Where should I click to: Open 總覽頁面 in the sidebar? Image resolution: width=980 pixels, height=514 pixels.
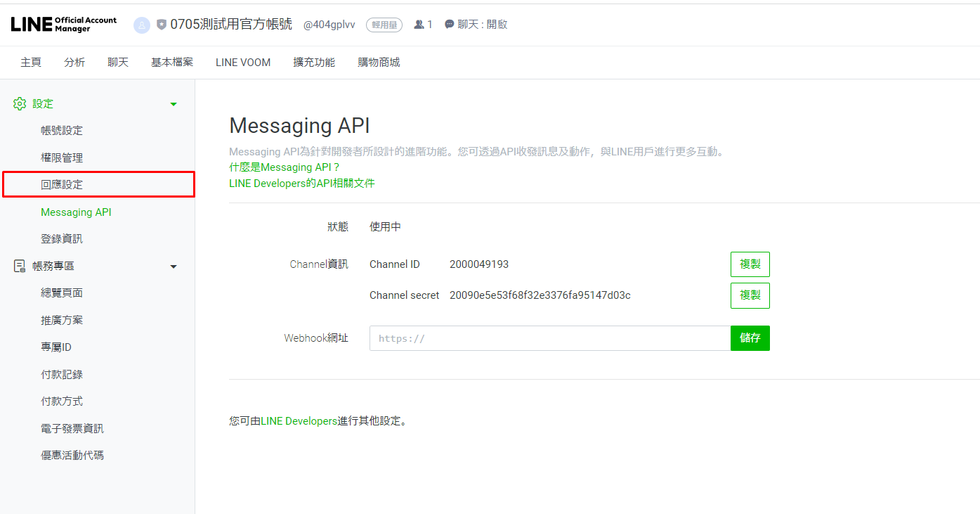tap(62, 293)
